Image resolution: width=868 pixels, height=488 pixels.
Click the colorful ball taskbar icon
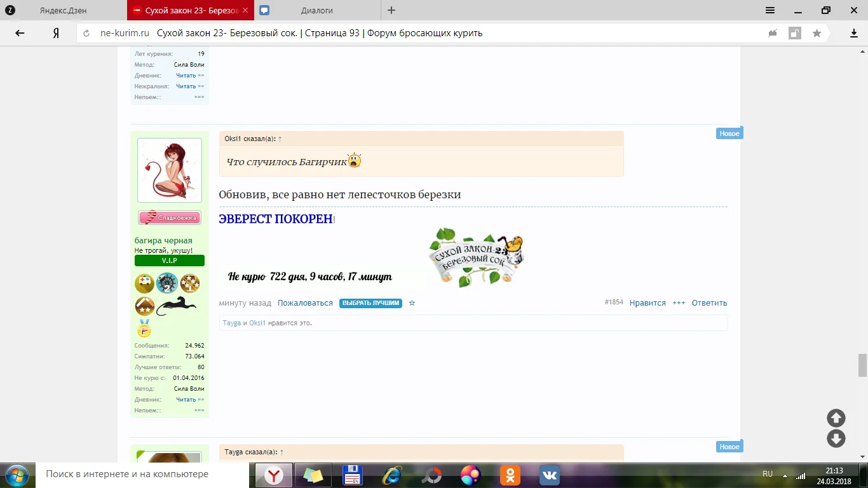[x=471, y=475]
